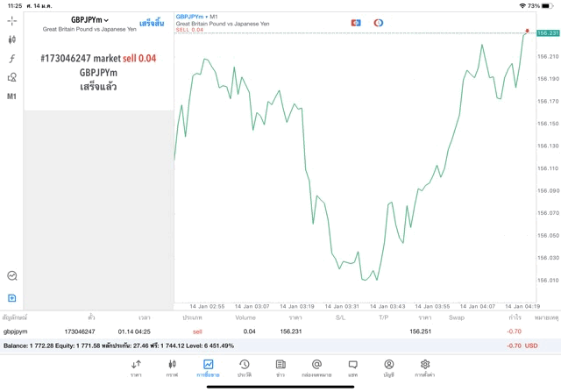This screenshot has height=392, width=561.
Task: Click the red-blue one-click trading icon
Action: point(356,23)
